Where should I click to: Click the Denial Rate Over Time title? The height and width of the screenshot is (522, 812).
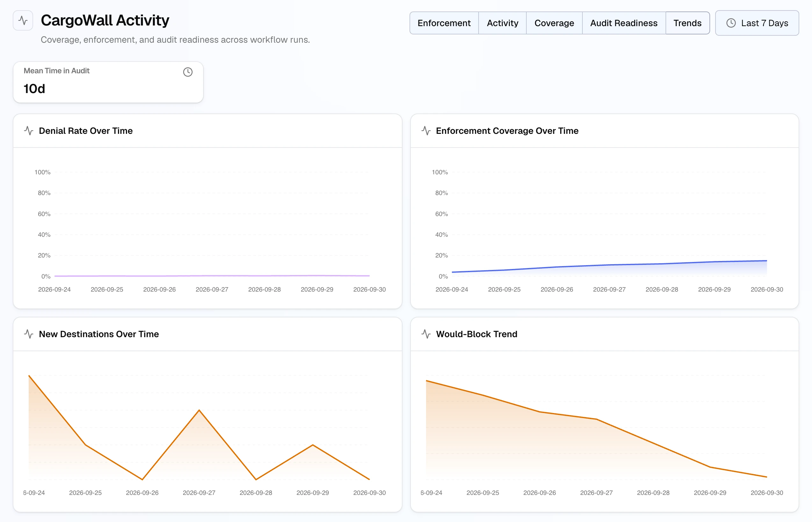[86, 131]
